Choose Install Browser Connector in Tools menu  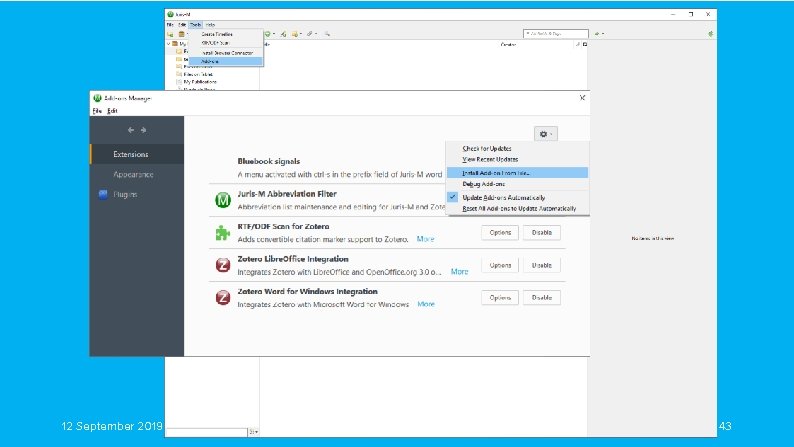pyautogui.click(x=226, y=53)
